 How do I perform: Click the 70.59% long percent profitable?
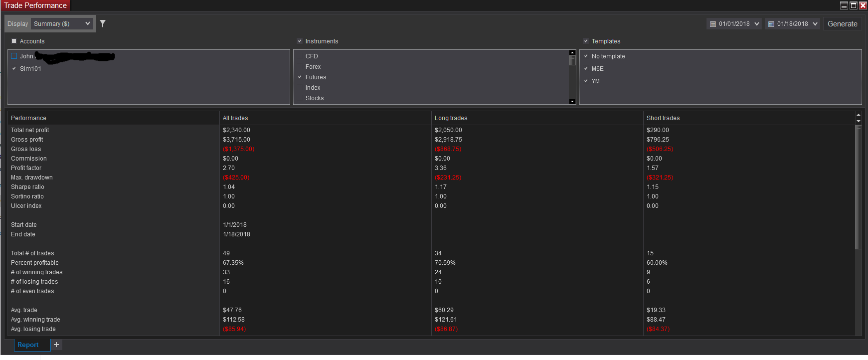pos(445,263)
